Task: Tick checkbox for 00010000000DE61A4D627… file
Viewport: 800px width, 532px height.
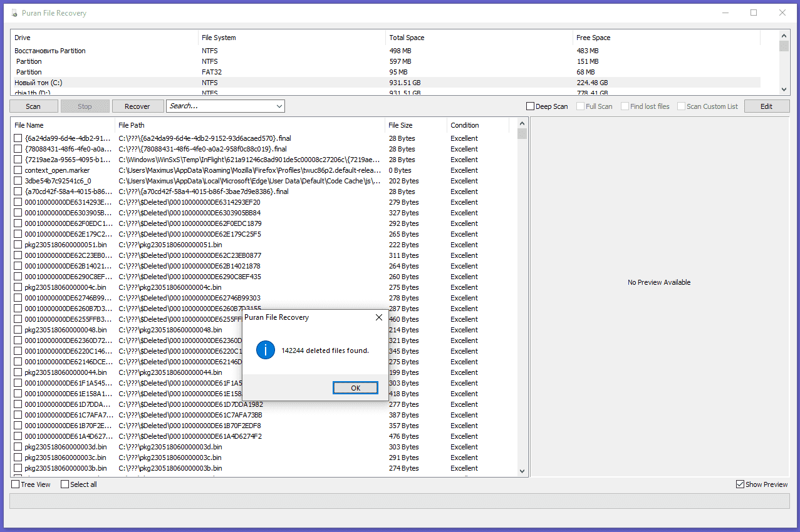Action: coord(18,436)
